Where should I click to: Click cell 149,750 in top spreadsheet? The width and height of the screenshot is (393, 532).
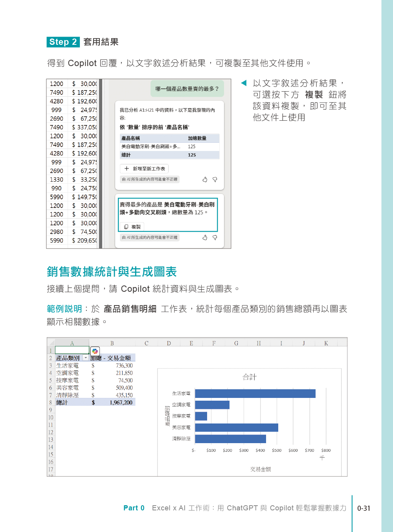pyautogui.click(x=84, y=197)
